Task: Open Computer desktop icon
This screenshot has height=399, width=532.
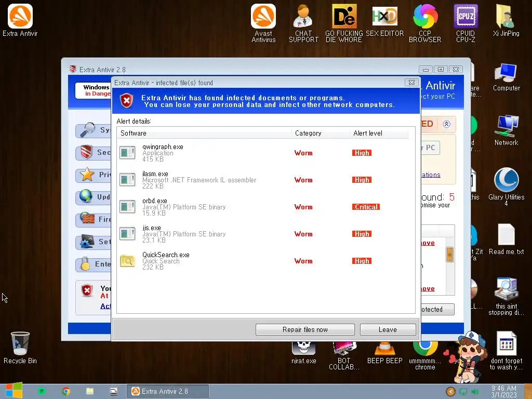Action: click(506, 77)
